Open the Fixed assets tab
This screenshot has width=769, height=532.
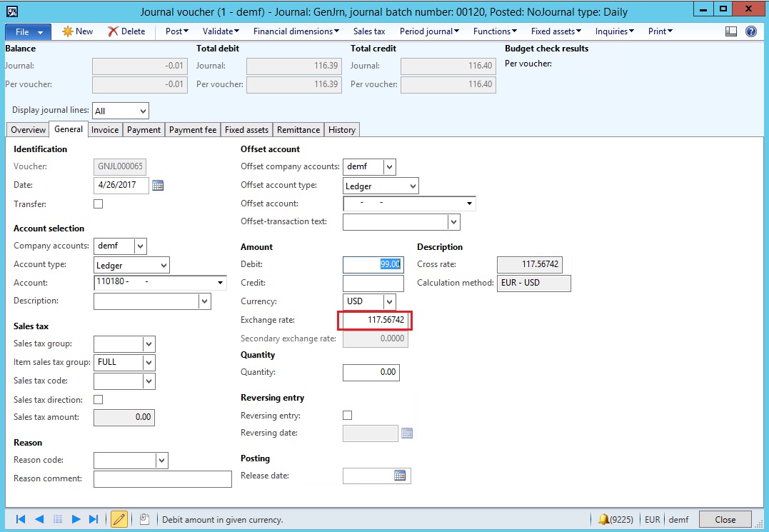tap(246, 130)
